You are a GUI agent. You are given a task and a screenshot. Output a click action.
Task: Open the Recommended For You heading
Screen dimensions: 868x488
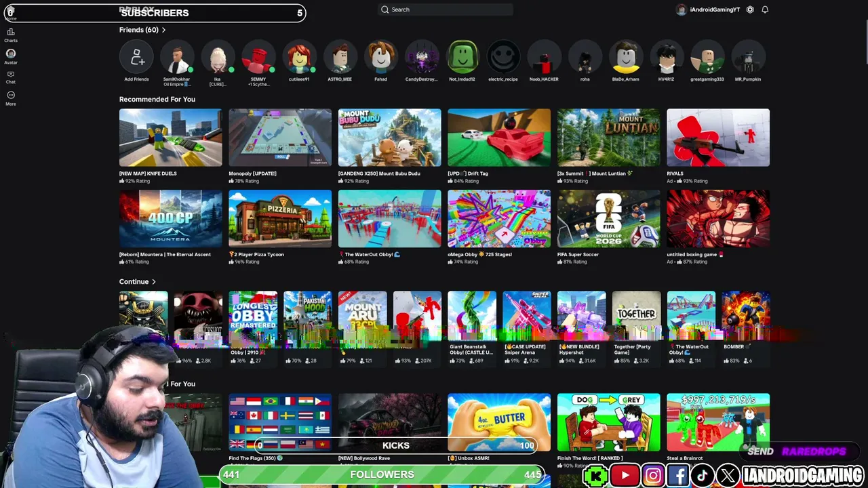[157, 99]
